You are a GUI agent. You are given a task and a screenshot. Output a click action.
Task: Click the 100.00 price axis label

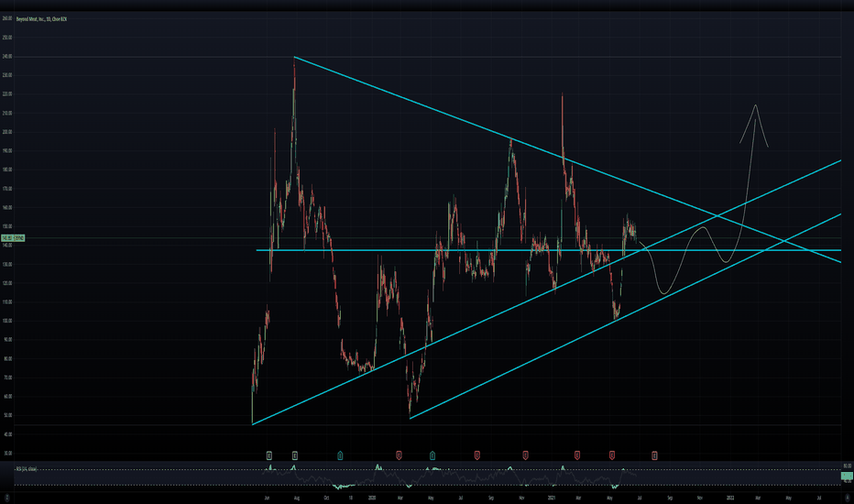point(7,321)
